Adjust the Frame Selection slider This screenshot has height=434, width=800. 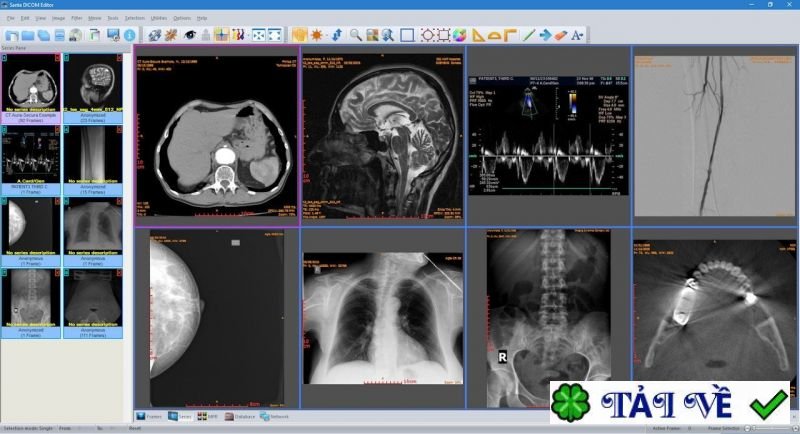(770, 428)
